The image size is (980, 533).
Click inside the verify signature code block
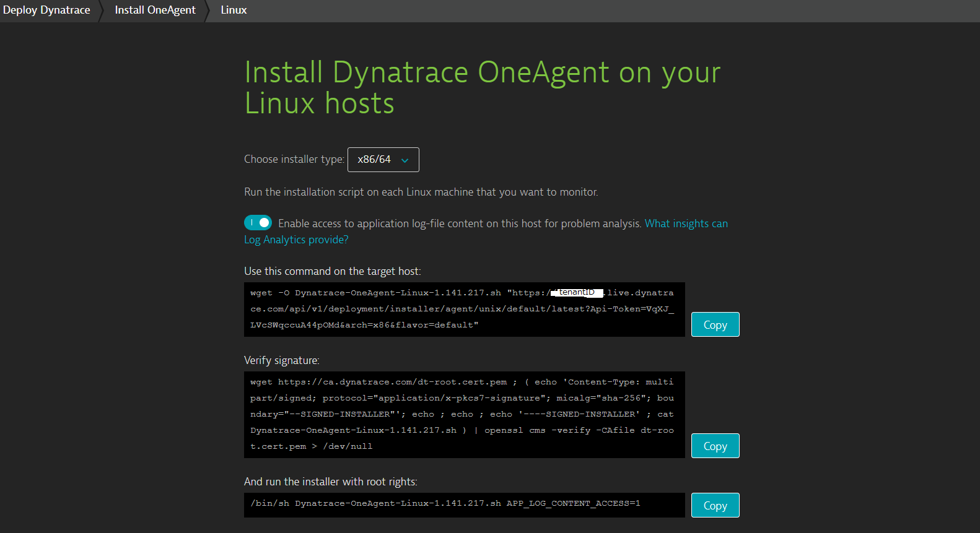click(x=463, y=414)
